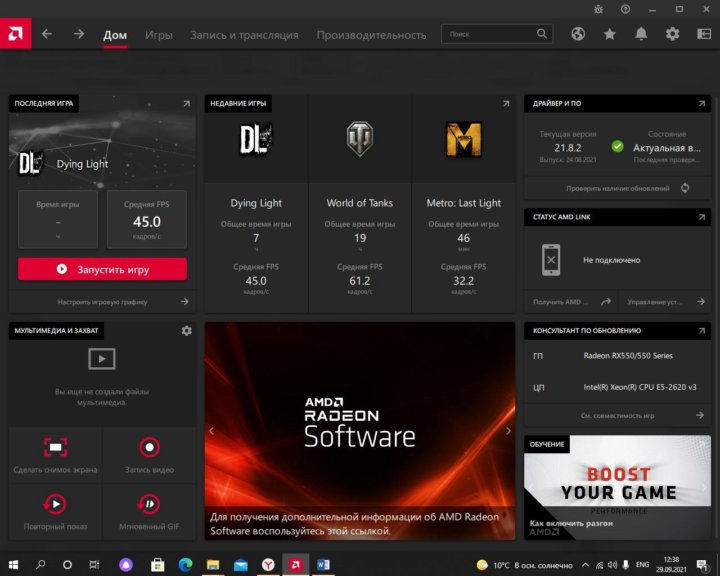
Task: Open Media and Capture panel gear settings
Action: [186, 330]
